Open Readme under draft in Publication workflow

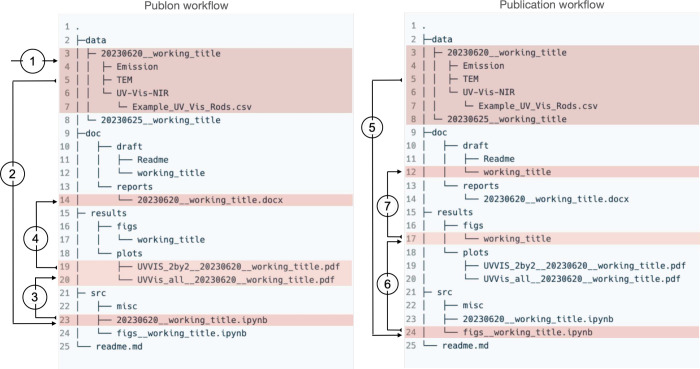coord(499,159)
